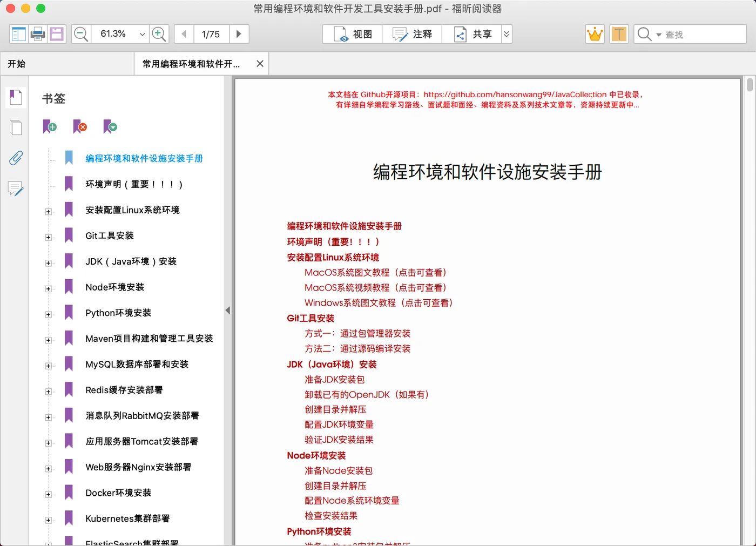The image size is (756, 546).
Task: Expand the 安装配置Linux系统环境 bookmark
Action: [x=48, y=212]
